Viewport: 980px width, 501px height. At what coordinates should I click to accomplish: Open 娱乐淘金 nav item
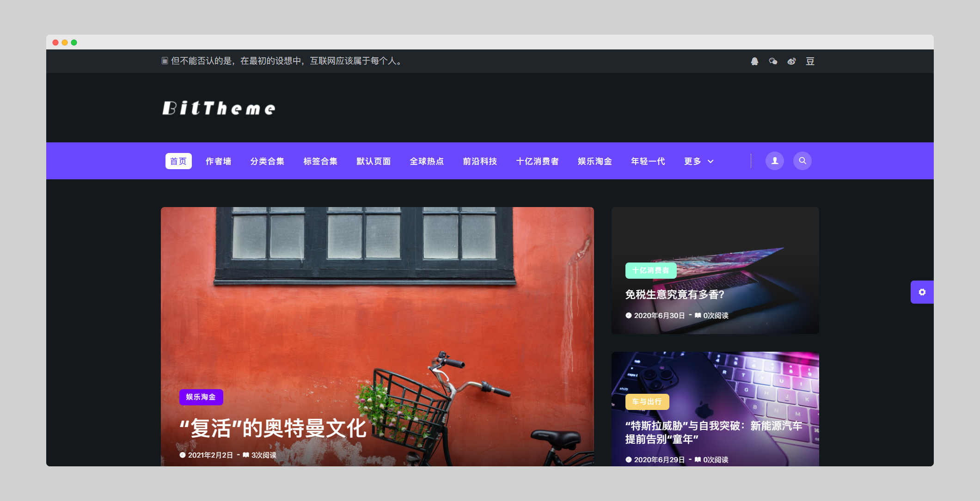pos(595,161)
